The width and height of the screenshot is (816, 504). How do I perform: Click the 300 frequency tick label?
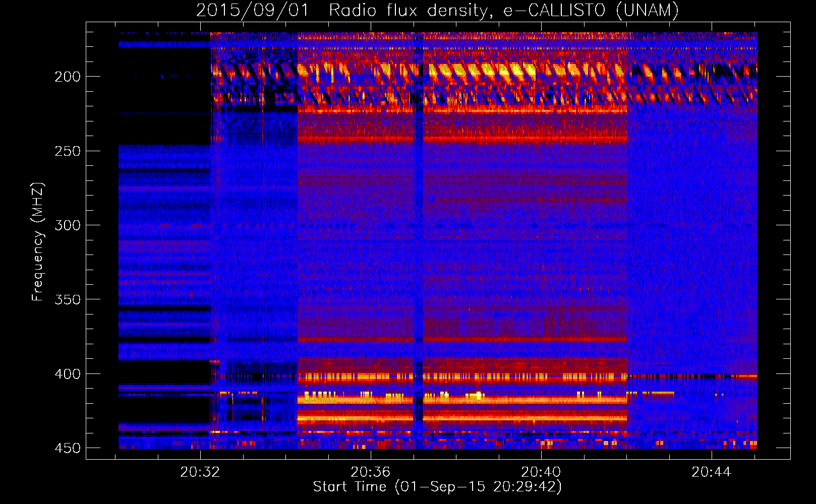click(x=68, y=225)
